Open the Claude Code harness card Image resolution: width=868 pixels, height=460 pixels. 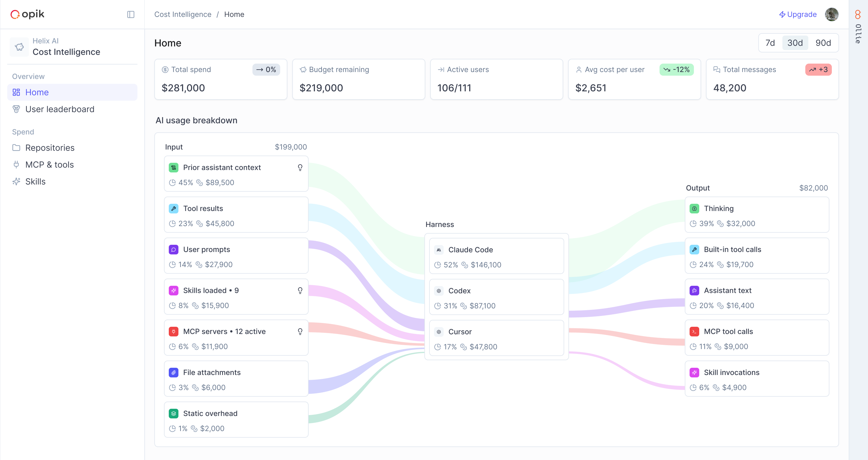496,256
